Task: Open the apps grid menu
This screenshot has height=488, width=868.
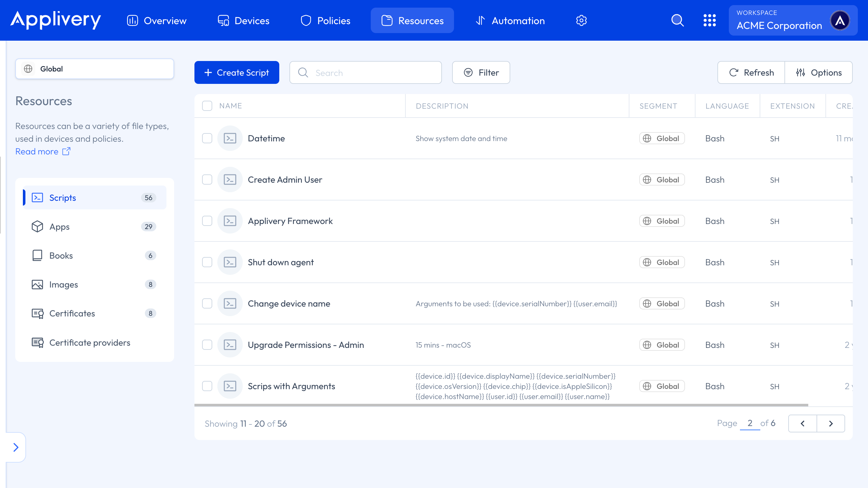Action: coord(710,20)
